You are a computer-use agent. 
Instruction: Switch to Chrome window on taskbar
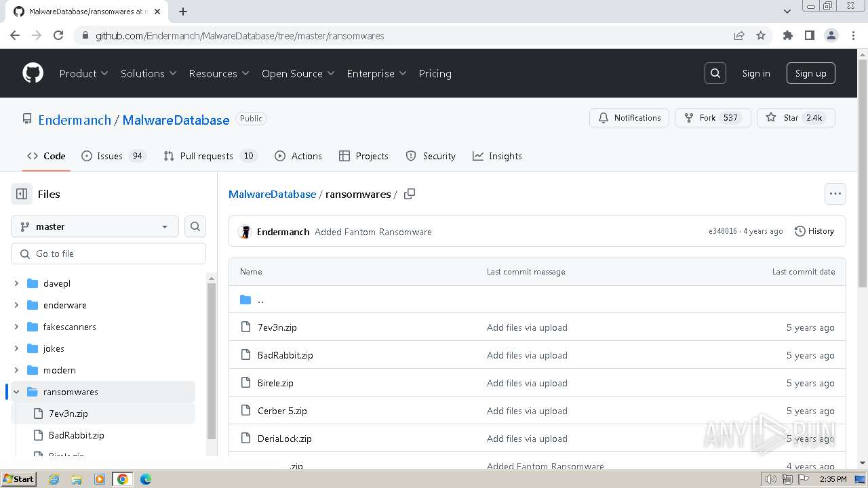click(123, 479)
